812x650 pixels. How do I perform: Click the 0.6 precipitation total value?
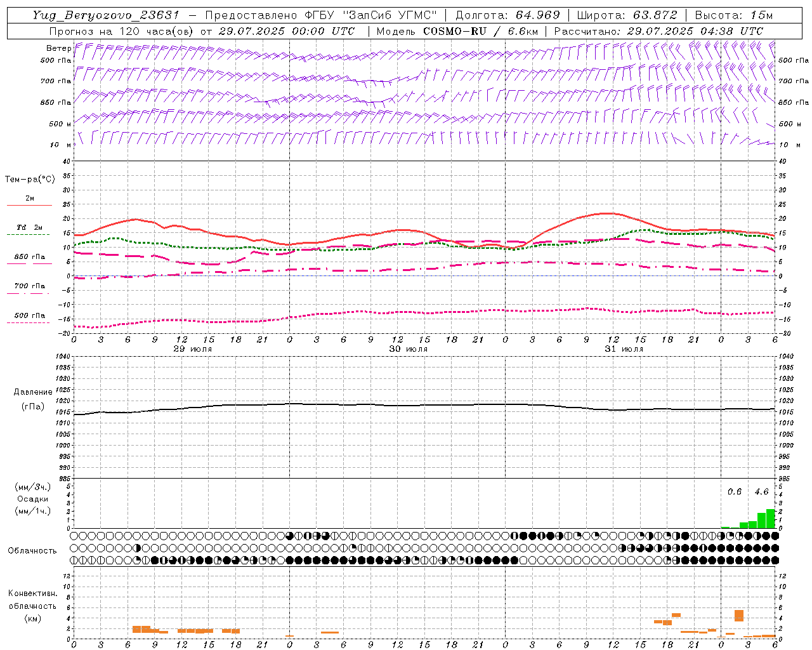735,492
